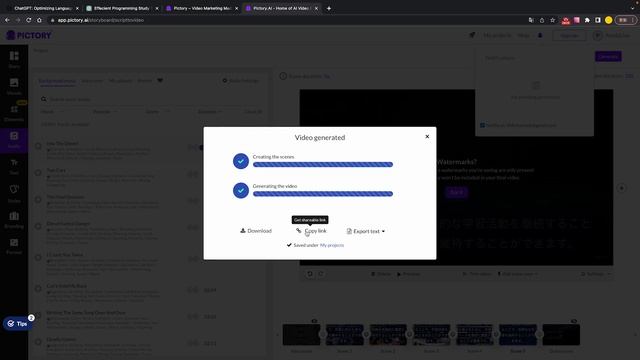The height and width of the screenshot is (360, 640).
Task: Toggle the Outro scene eye icon
Action: (x=574, y=321)
